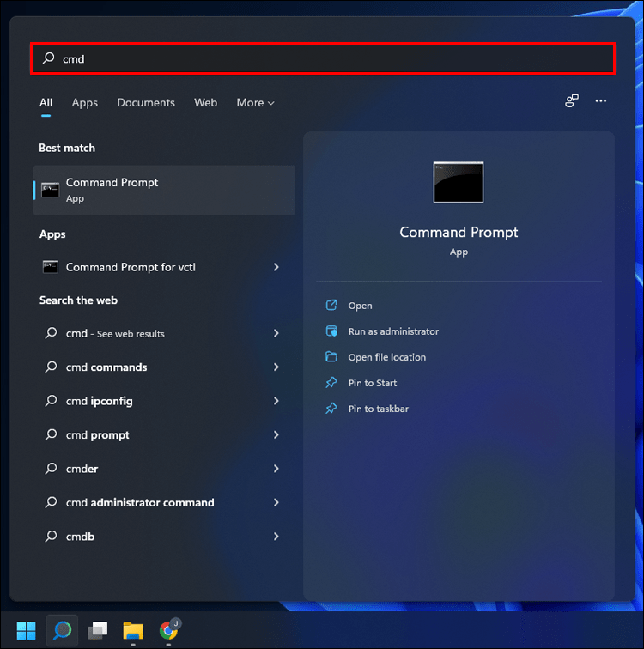Open the cmd ipconfig web suggestion
644x649 pixels.
tap(164, 401)
